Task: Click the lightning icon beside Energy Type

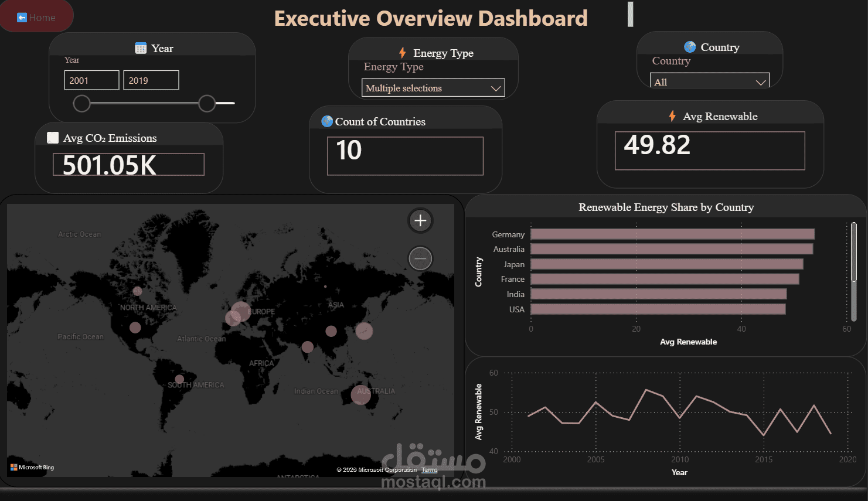Action: click(x=402, y=53)
